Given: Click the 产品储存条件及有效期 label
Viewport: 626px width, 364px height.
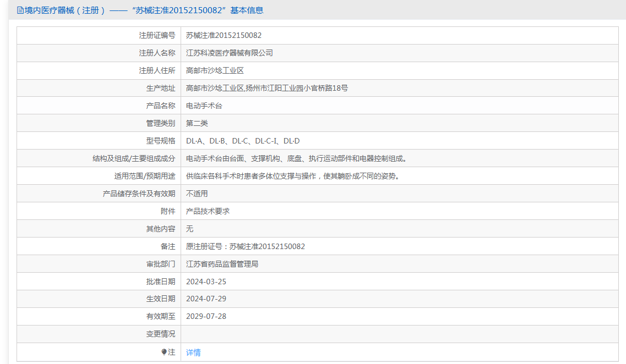Looking at the screenshot, I should (139, 194).
